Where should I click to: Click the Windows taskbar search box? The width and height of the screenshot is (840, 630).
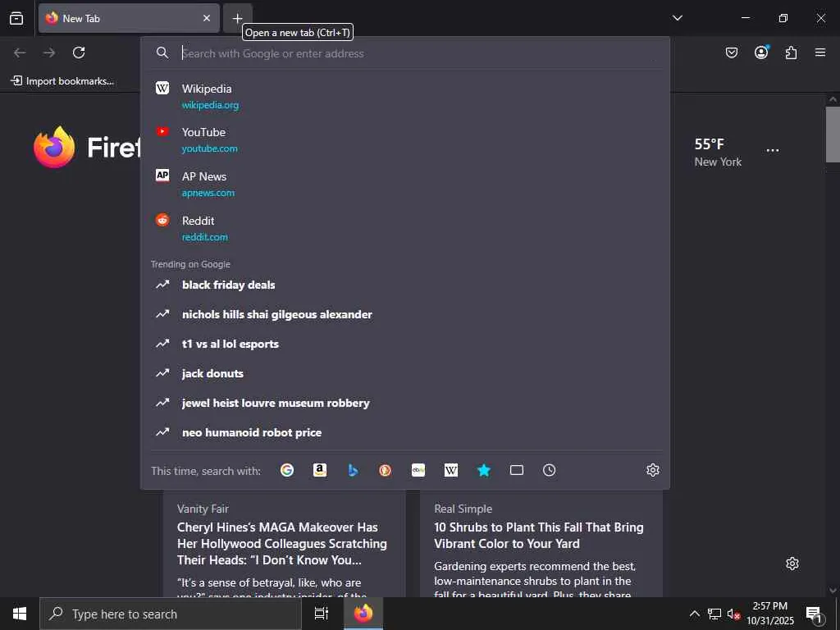point(171,614)
